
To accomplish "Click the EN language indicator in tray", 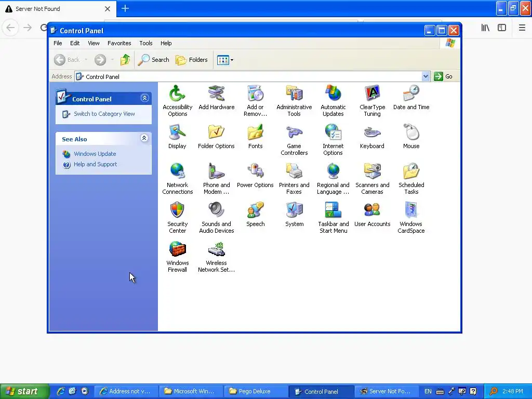I will click(x=428, y=391).
